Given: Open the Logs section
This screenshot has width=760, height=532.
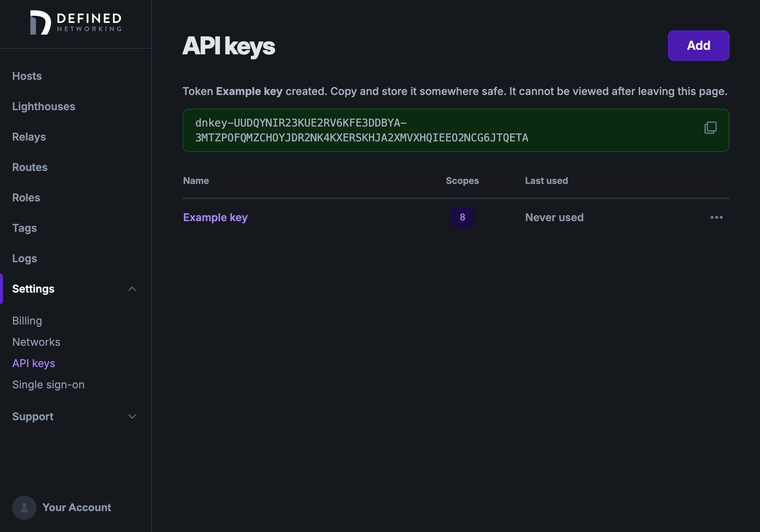Looking at the screenshot, I should [x=24, y=258].
